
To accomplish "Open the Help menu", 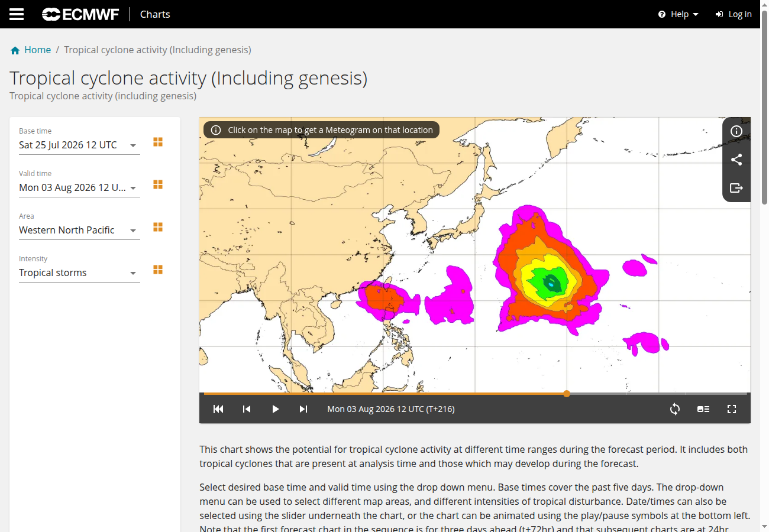I will [678, 14].
